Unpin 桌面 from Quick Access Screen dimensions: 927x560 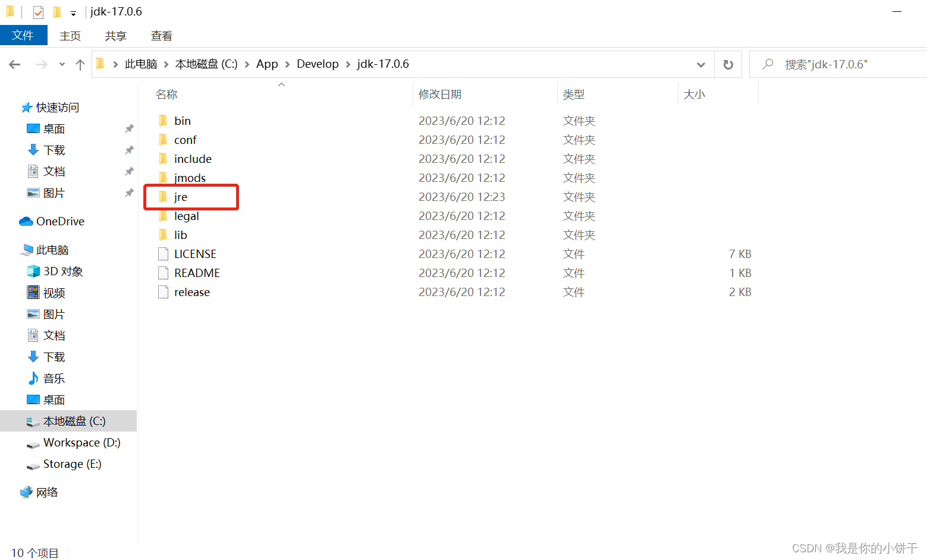129,128
